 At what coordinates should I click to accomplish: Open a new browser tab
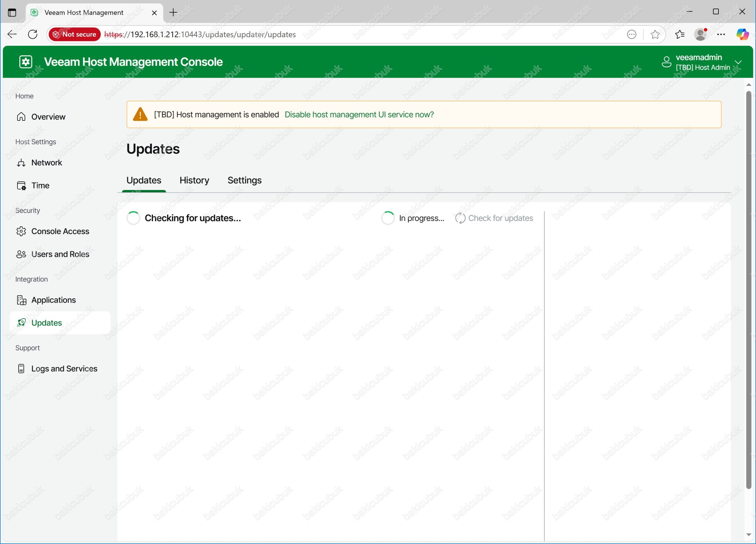(x=173, y=13)
